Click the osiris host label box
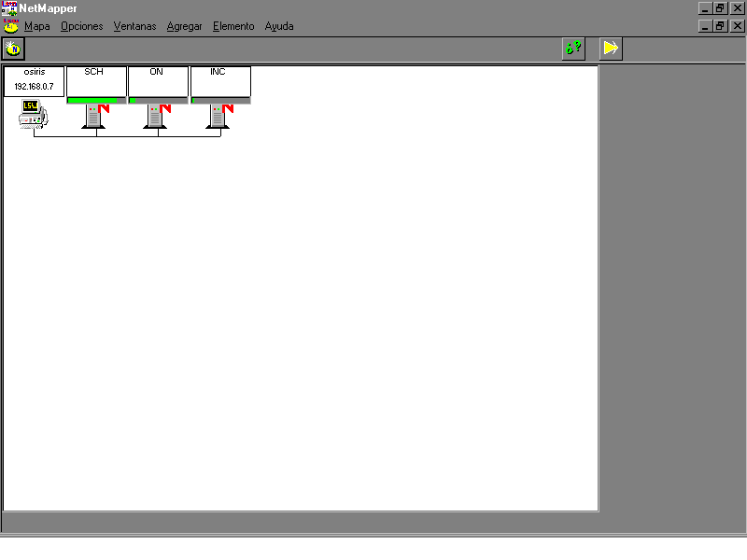Image resolution: width=747 pixels, height=560 pixels. (x=34, y=81)
